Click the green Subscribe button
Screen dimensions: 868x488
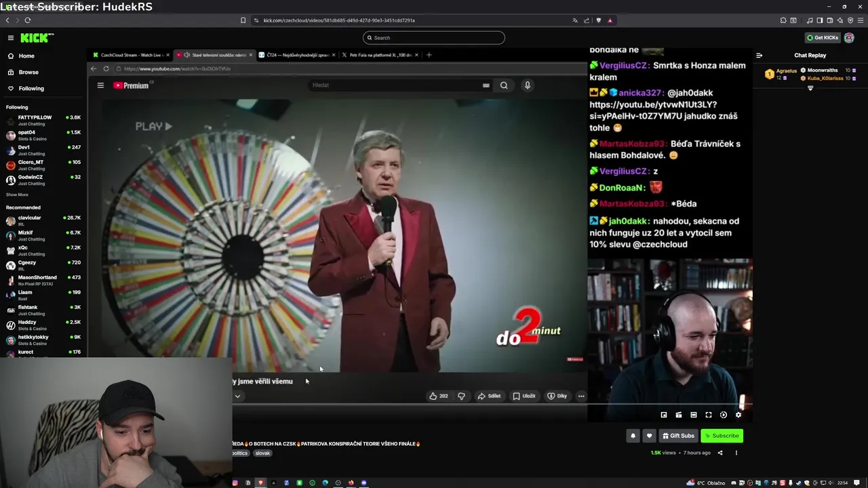pyautogui.click(x=722, y=436)
